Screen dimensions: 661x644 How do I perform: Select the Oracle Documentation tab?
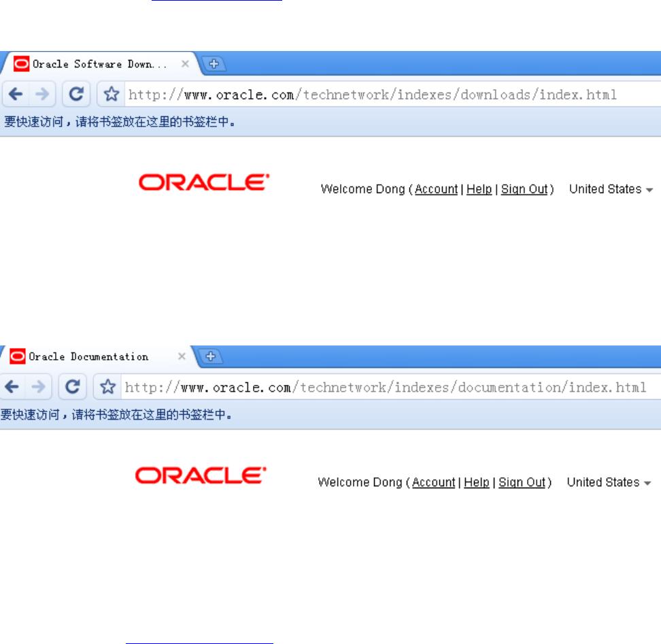97,356
